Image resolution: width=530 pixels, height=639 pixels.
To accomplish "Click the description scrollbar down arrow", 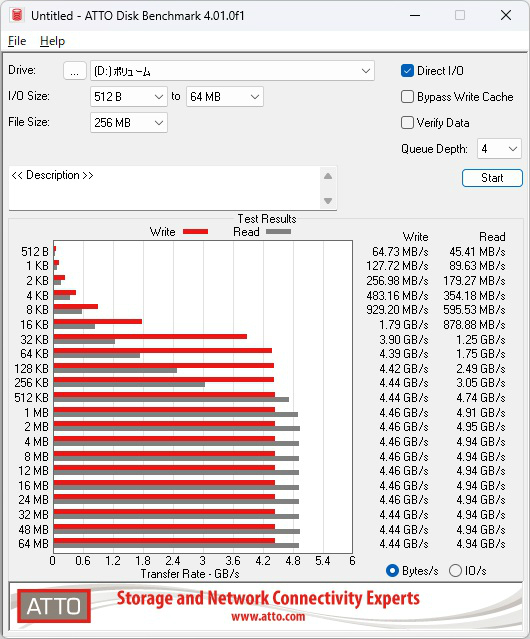I will [x=328, y=201].
